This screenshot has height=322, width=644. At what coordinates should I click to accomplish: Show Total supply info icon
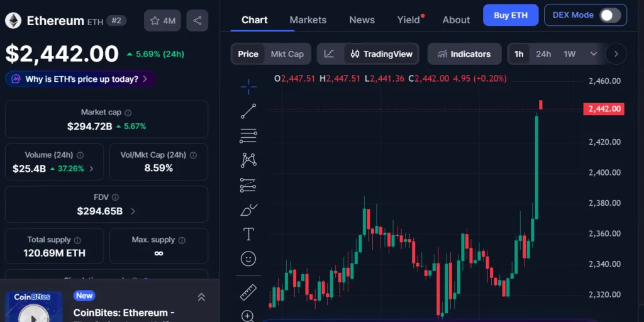coord(77,240)
